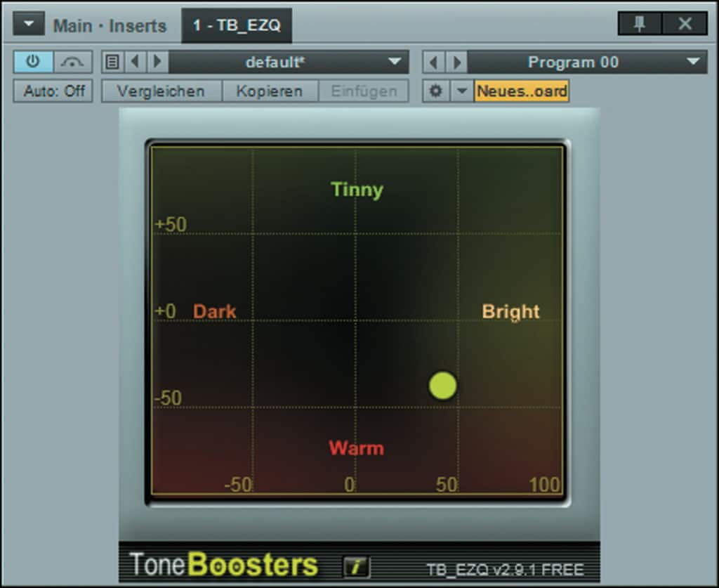Click the ToneBoosters info 'i' icon
The height and width of the screenshot is (588, 719).
(x=356, y=566)
